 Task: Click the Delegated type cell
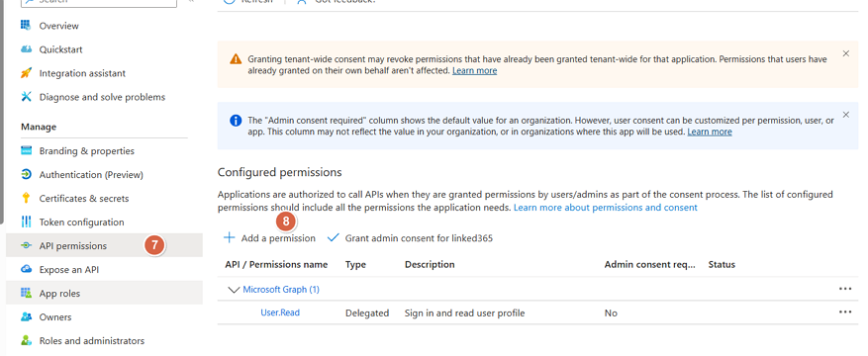[x=367, y=313]
